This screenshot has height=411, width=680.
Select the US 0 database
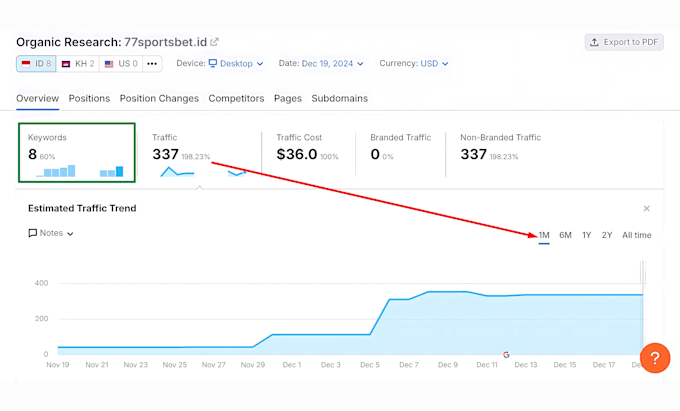tap(121, 64)
